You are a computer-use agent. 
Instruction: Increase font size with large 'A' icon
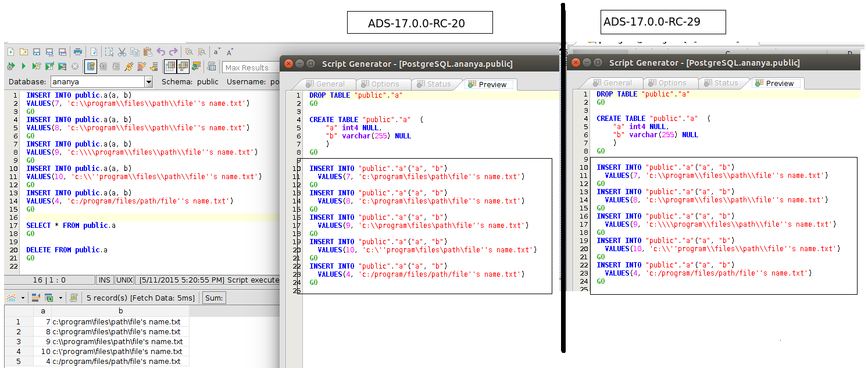click(x=230, y=52)
